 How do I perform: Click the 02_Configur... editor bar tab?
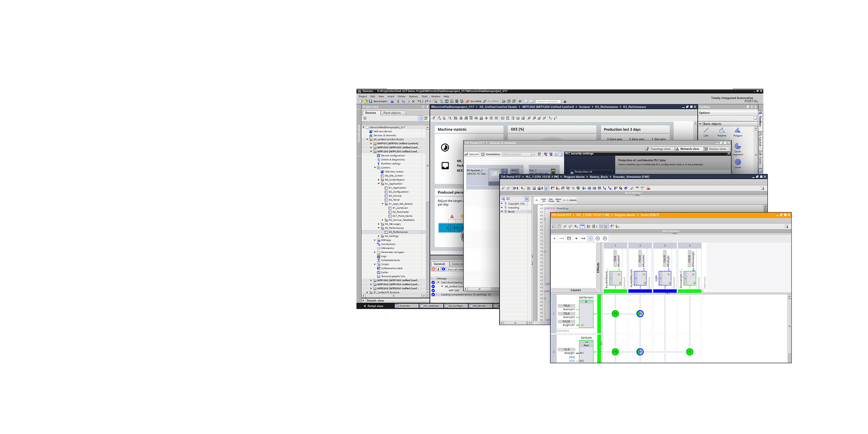(456, 306)
